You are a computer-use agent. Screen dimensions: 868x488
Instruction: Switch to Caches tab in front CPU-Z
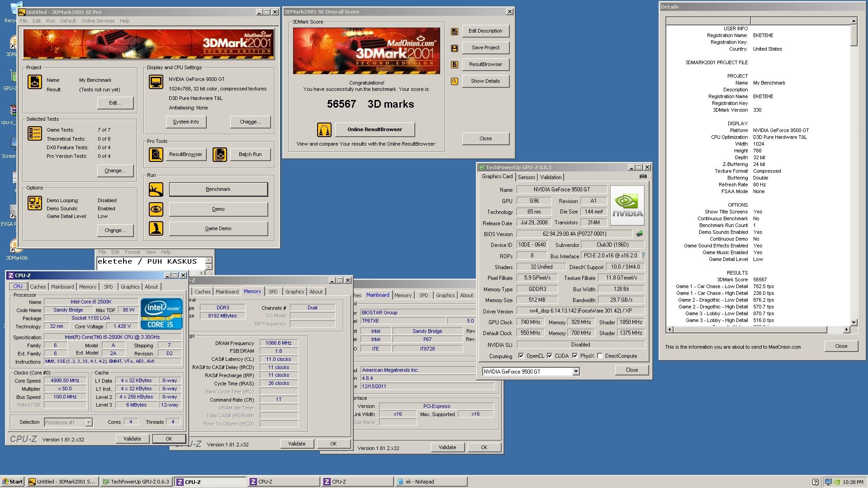(x=38, y=287)
